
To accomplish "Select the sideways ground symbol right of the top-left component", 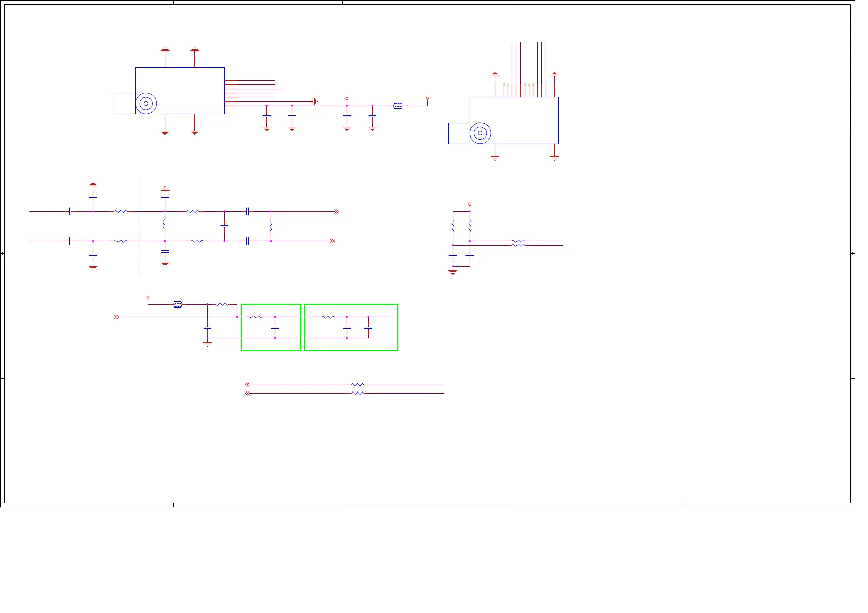I will coord(315,101).
